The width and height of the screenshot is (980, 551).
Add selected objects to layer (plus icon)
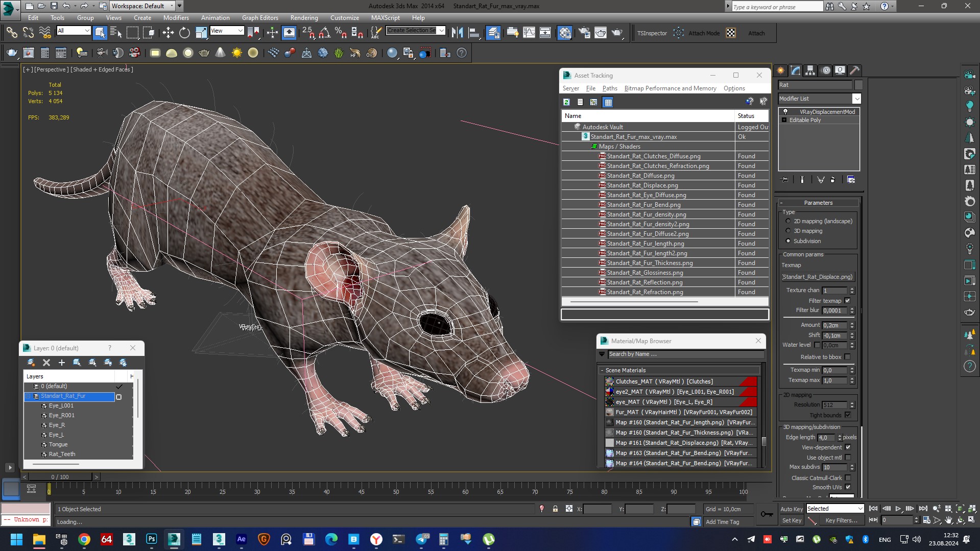coord(62,363)
